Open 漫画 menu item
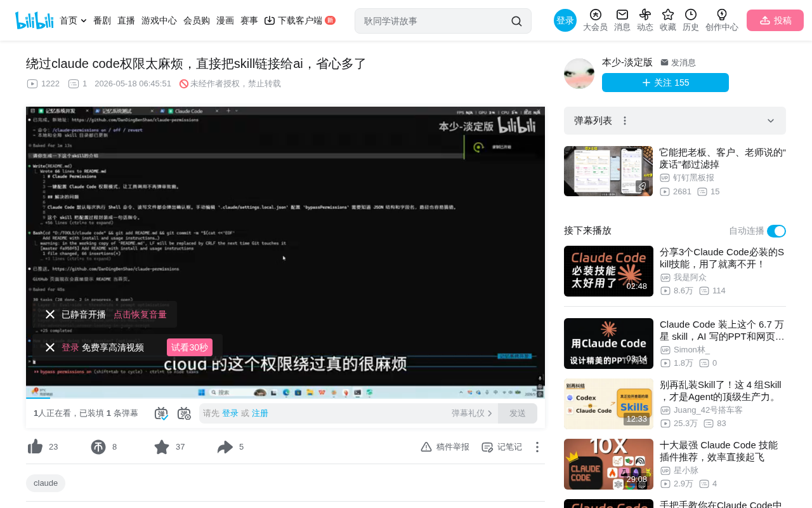This screenshot has height=508, width=812. coord(225,20)
